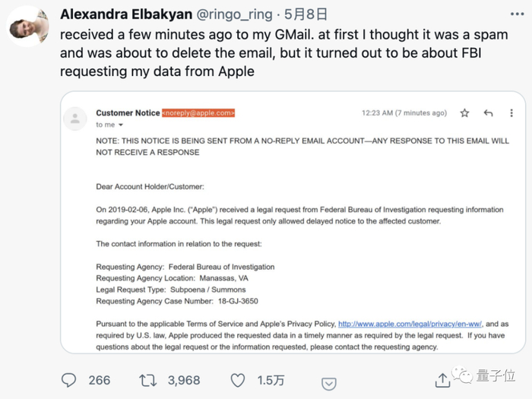Open Alexandra Elbakyan's profile picture
Screen dimensions: 532x399
click(28, 25)
